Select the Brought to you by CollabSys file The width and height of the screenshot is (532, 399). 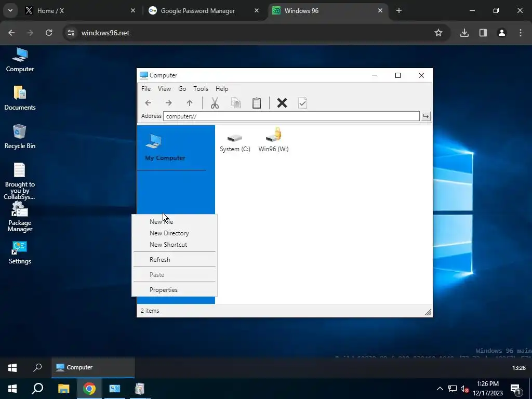pos(20,181)
